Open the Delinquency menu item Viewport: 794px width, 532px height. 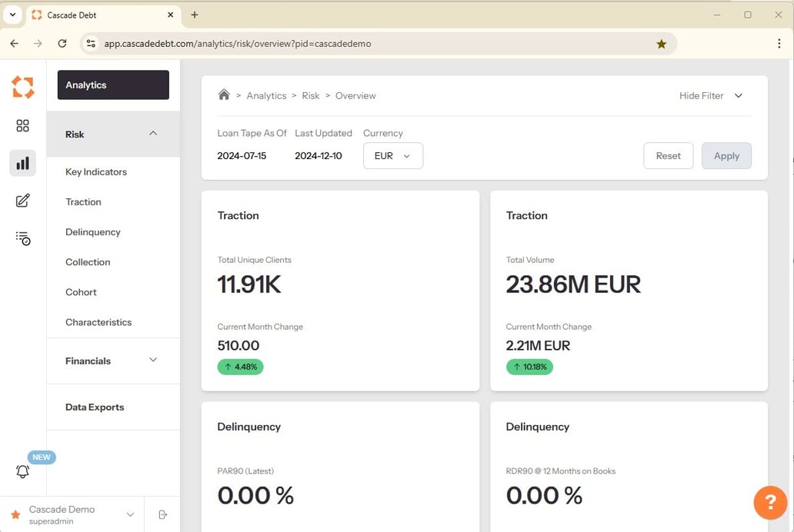[93, 232]
